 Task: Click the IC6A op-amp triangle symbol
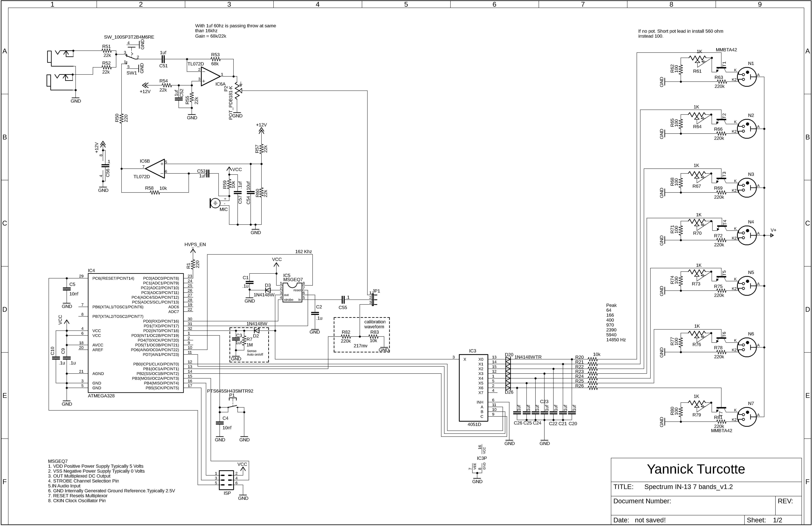(209, 76)
